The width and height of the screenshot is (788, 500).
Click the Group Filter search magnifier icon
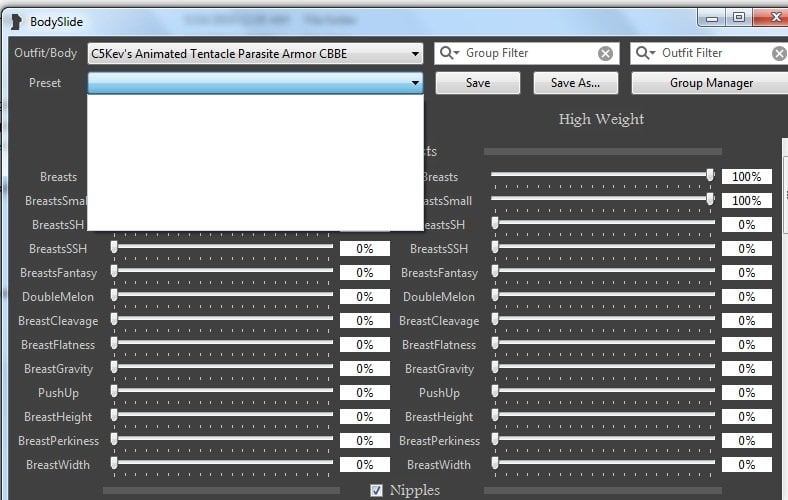coord(449,53)
